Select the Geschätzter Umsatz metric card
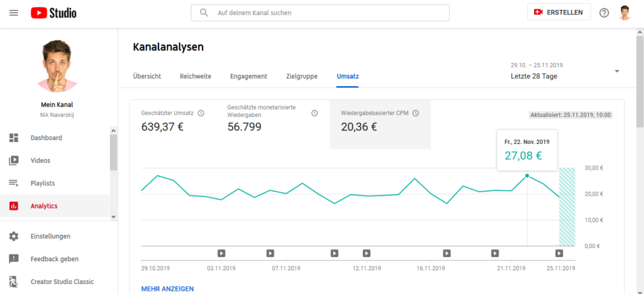 coord(177,122)
